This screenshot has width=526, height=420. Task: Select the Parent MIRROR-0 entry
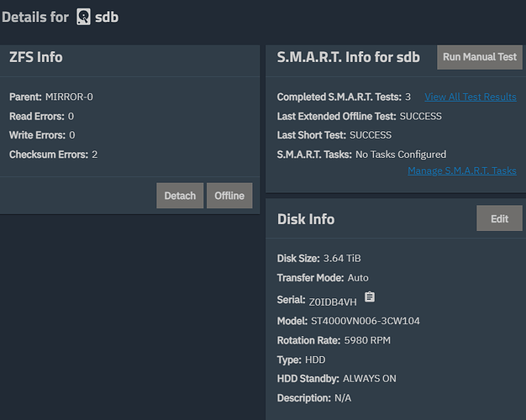(x=69, y=97)
